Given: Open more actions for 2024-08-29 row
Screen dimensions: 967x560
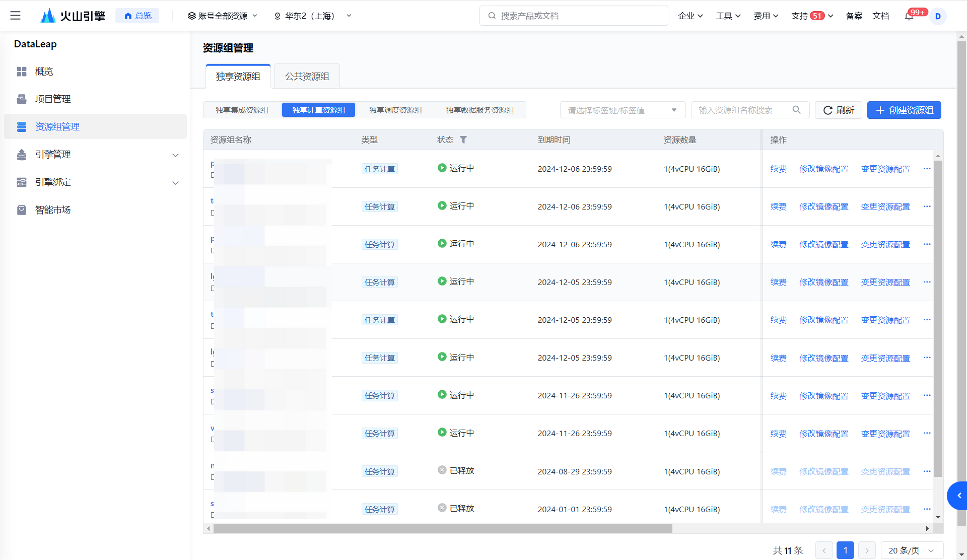Looking at the screenshot, I should 927,471.
